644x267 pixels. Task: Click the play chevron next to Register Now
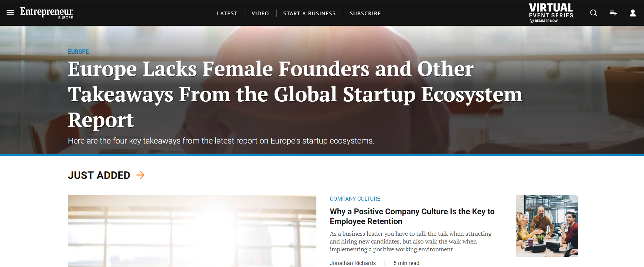[x=532, y=20]
